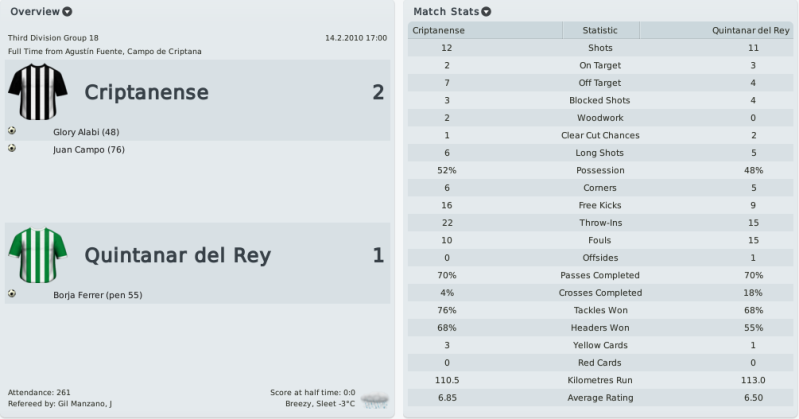799x419 pixels.
Task: Open the Overview dropdown arrow
Action: coord(67,12)
